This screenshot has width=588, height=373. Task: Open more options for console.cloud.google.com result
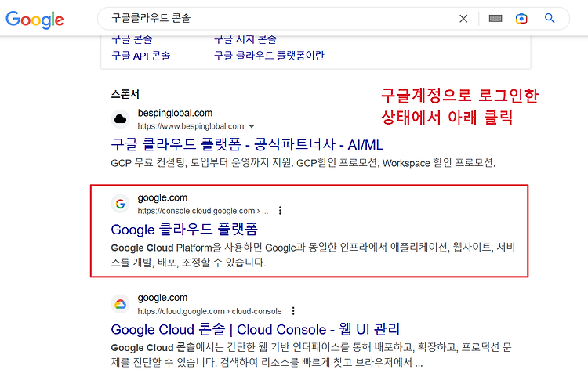click(x=280, y=211)
